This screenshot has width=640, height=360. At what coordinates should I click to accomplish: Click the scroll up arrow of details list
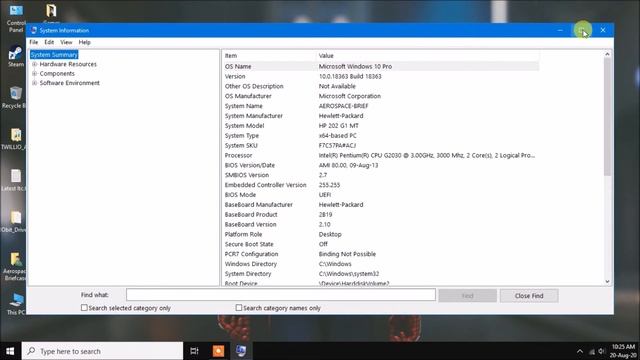pos(607,54)
